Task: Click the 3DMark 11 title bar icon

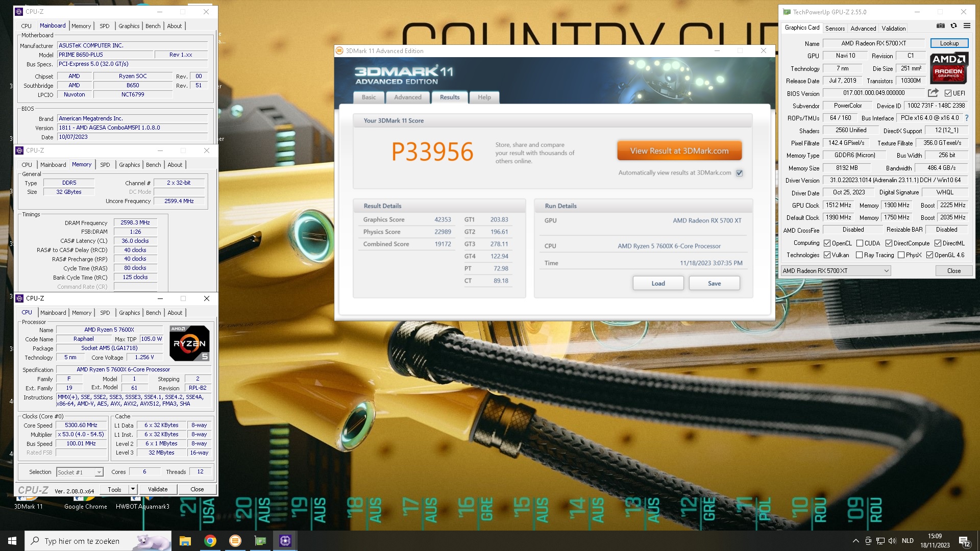Action: 339,51
